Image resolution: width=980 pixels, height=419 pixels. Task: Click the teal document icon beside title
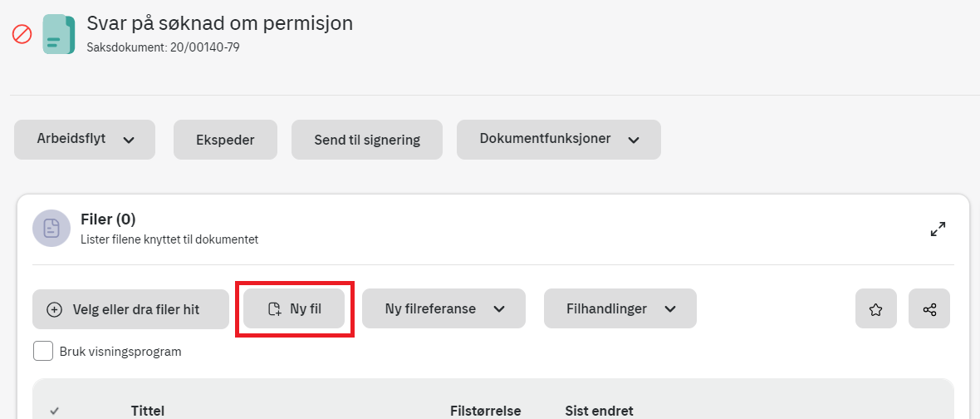tap(59, 34)
